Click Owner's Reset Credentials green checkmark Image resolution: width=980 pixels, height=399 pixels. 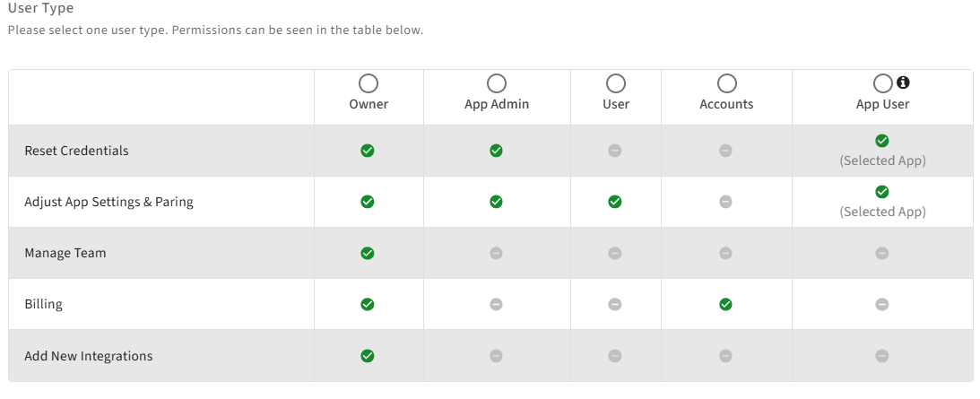[x=368, y=151]
